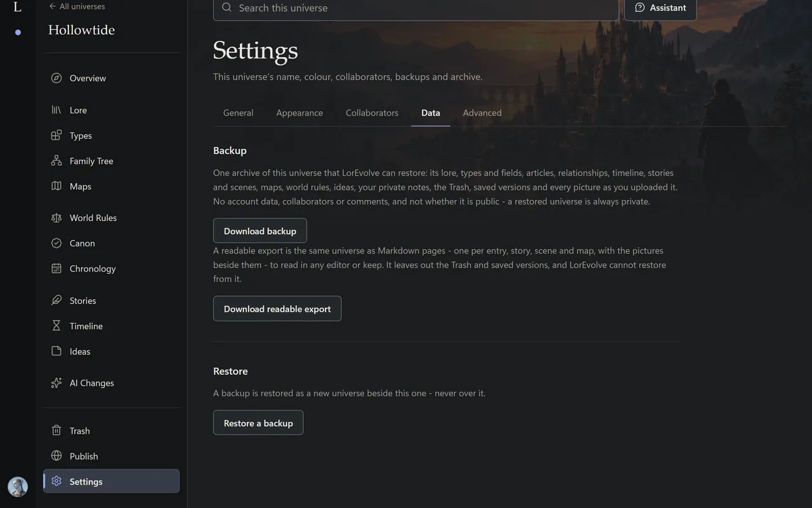The height and width of the screenshot is (508, 812).
Task: Go back to All universes
Action: point(77,6)
